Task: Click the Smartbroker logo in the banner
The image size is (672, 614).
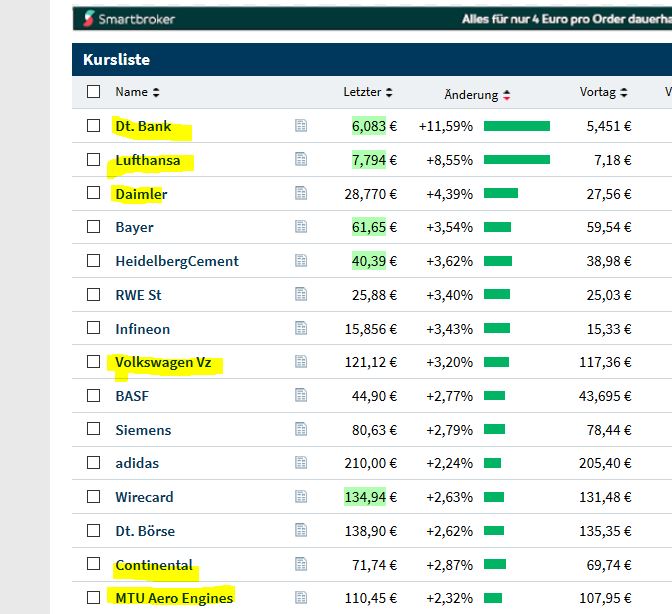Action: [125, 18]
